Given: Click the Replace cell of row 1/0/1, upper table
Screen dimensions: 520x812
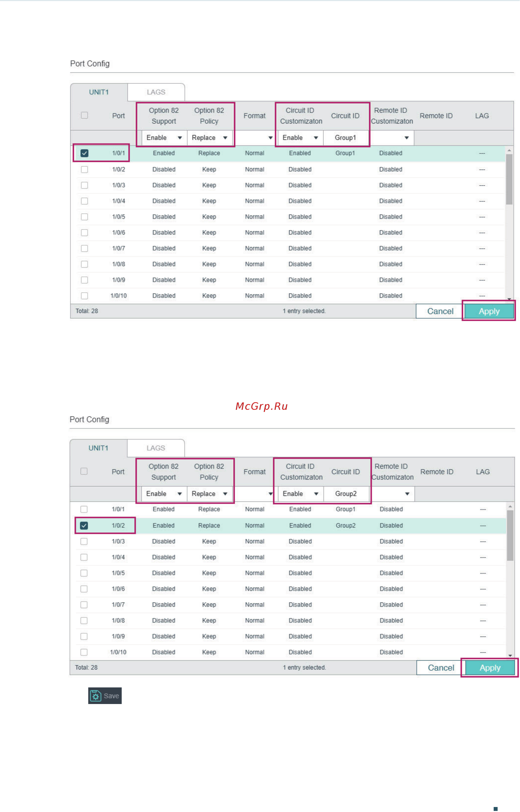Looking at the screenshot, I should coord(209,153).
